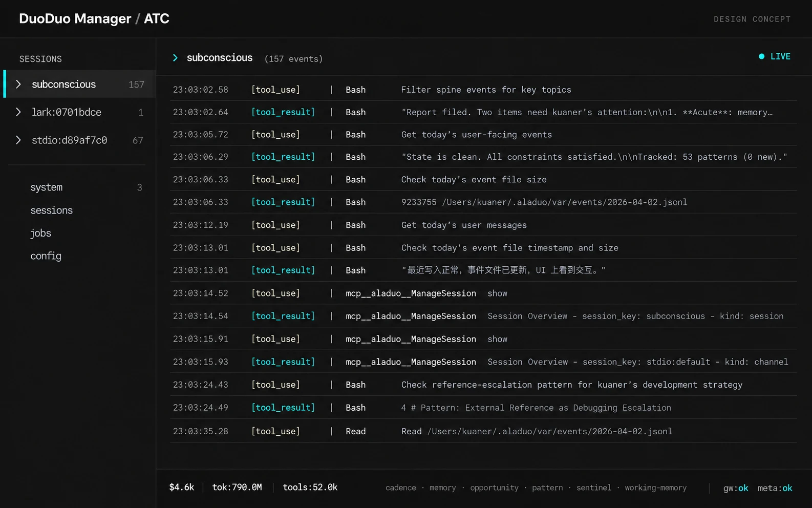
Task: Click the SESSIONS sidebar heading
Action: coord(40,59)
